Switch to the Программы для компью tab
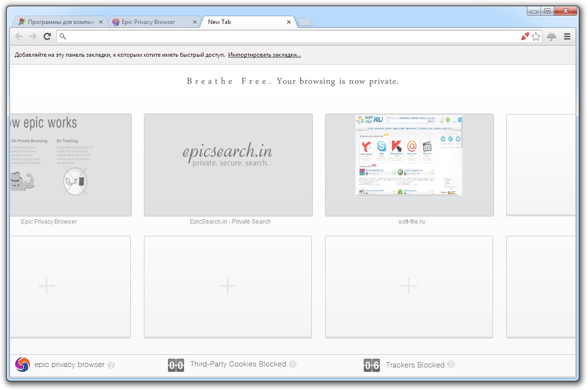Screen dimensions: 588x390 59,22
